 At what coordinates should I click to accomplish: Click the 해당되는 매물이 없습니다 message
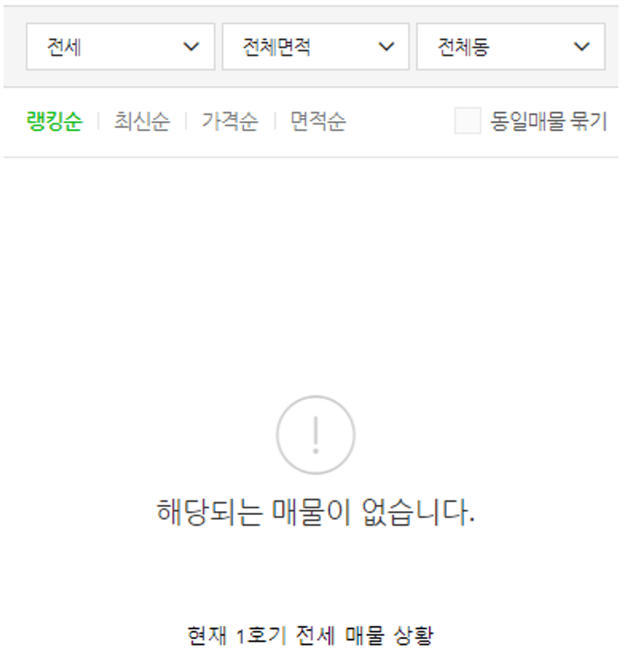pos(316,512)
